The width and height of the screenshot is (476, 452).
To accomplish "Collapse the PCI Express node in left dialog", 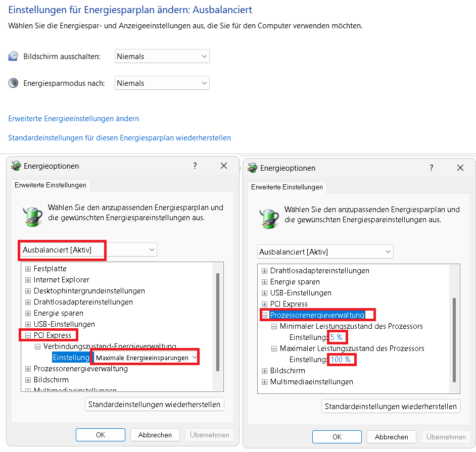I will coord(28,335).
